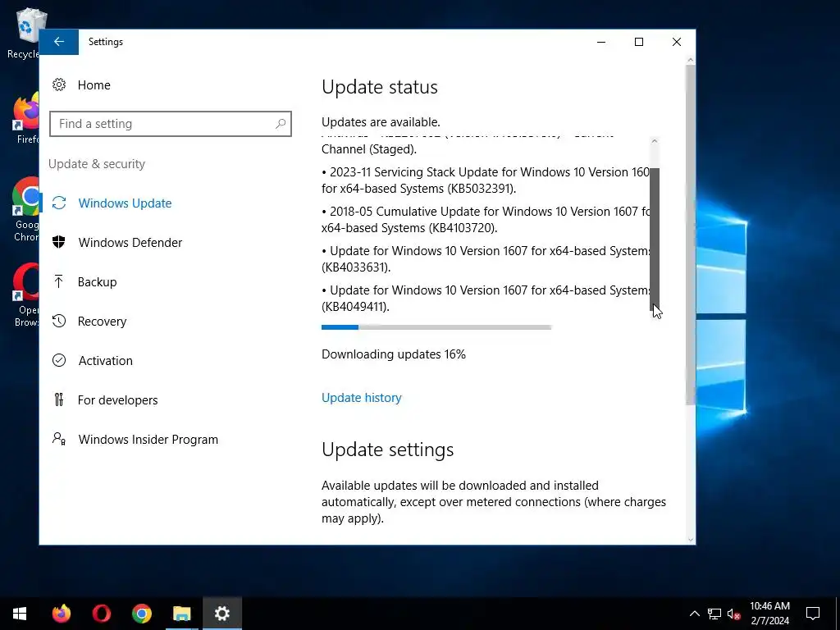Viewport: 840px width, 630px height.
Task: Focus the Find a setting search box
Action: pyautogui.click(x=171, y=124)
